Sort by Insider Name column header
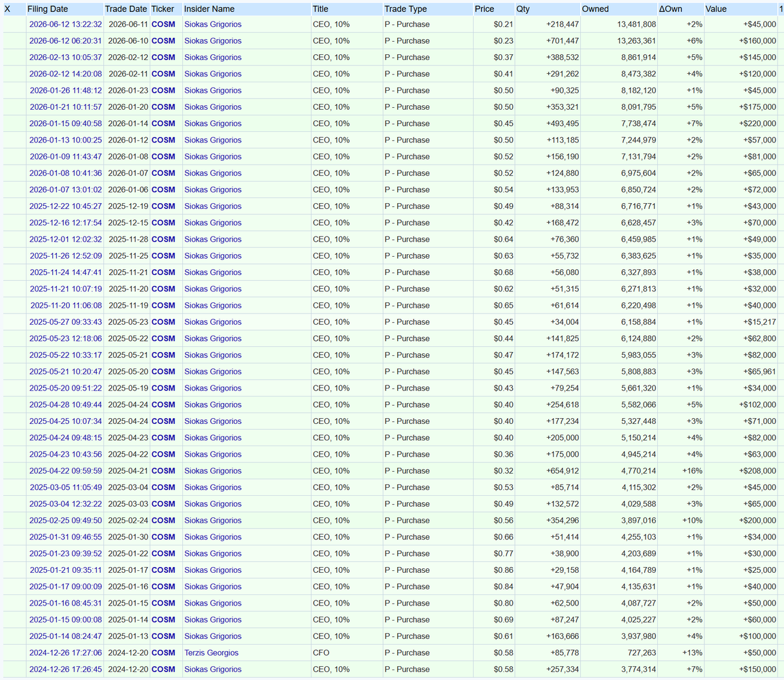The height and width of the screenshot is (680, 784). 209,9
